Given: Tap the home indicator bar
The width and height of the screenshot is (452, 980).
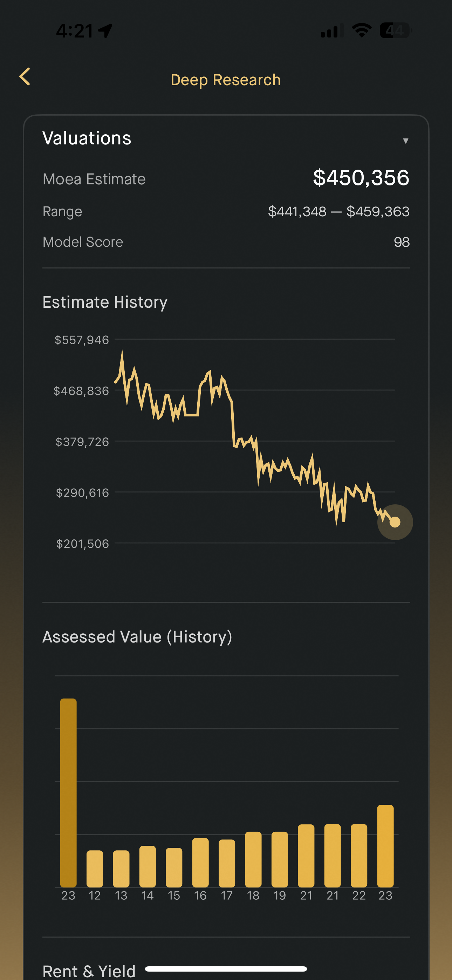Looking at the screenshot, I should pos(226,968).
